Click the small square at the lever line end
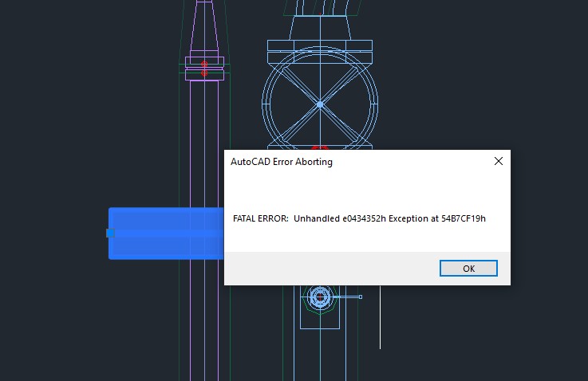Screen dimensions: 588x381 pos(361,297)
